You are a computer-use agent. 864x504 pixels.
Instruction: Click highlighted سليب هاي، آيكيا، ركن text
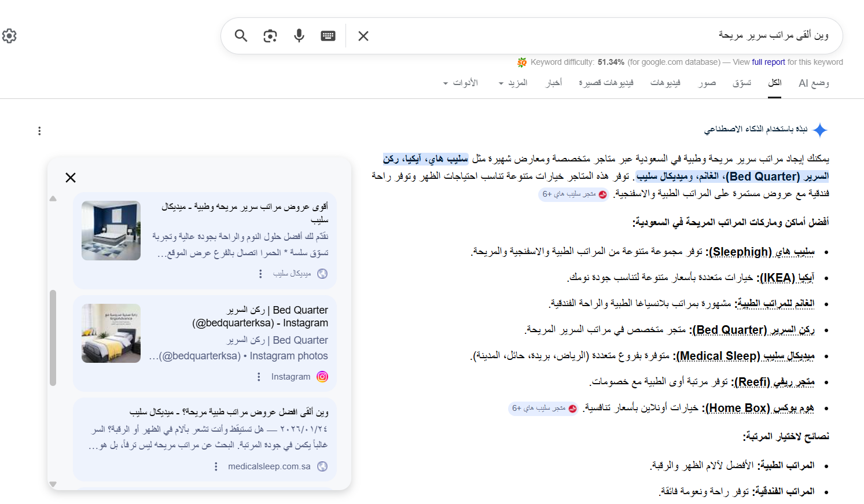point(425,159)
